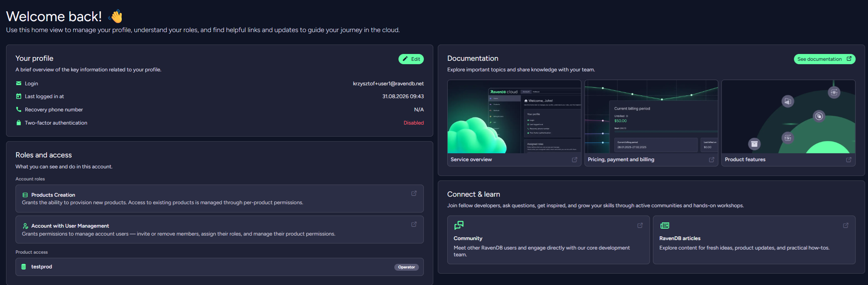The width and height of the screenshot is (868, 285).
Task: Click the Account with User Management role icon
Action: pyautogui.click(x=25, y=226)
